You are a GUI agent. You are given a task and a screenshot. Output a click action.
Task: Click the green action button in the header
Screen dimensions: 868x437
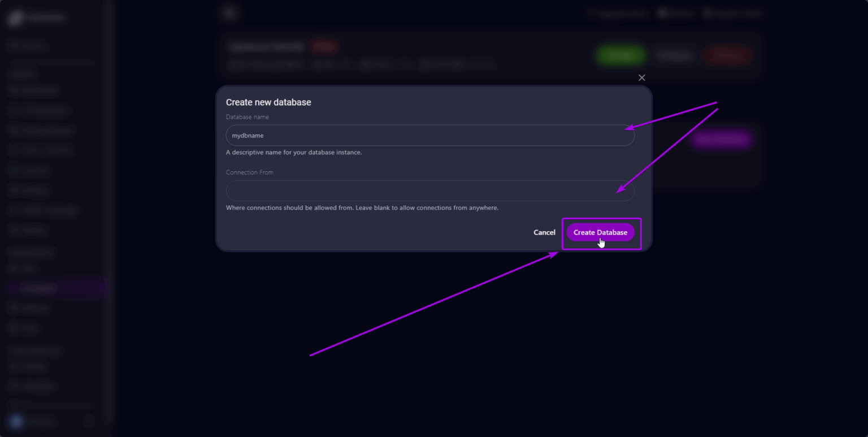click(x=620, y=55)
